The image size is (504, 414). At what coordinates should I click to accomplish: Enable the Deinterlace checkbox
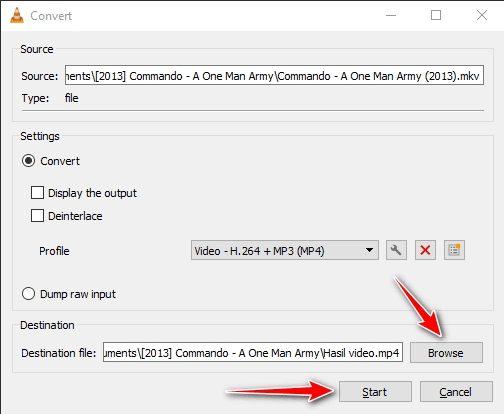37,216
